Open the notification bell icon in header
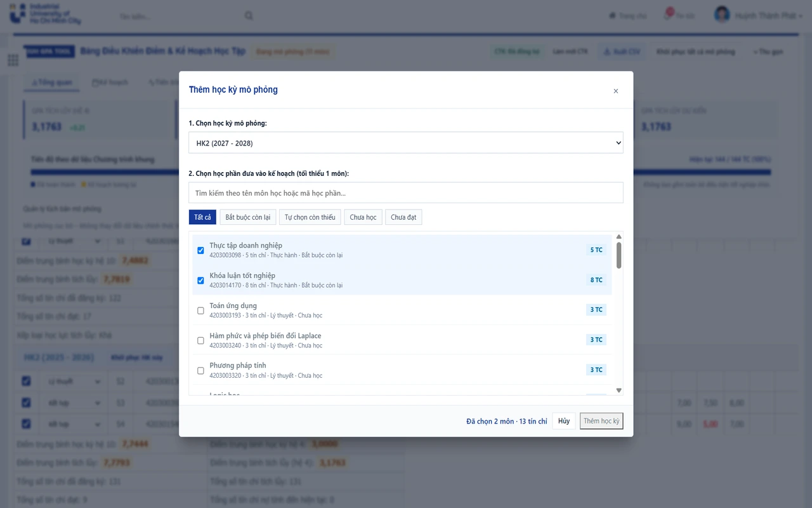This screenshot has width=812, height=508. point(669,14)
